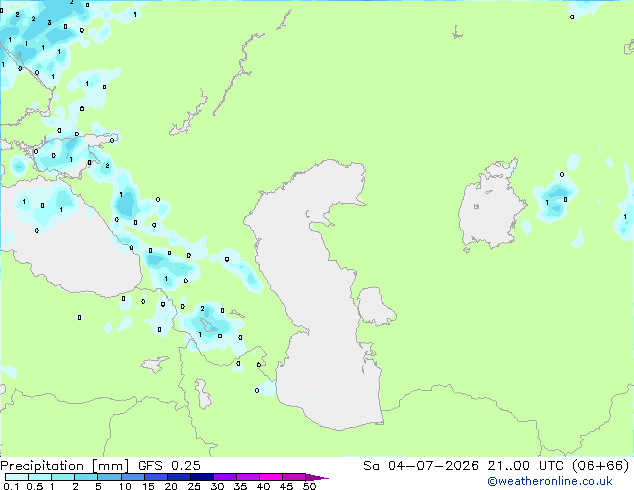Click the '10' legend scale label

click(x=125, y=486)
